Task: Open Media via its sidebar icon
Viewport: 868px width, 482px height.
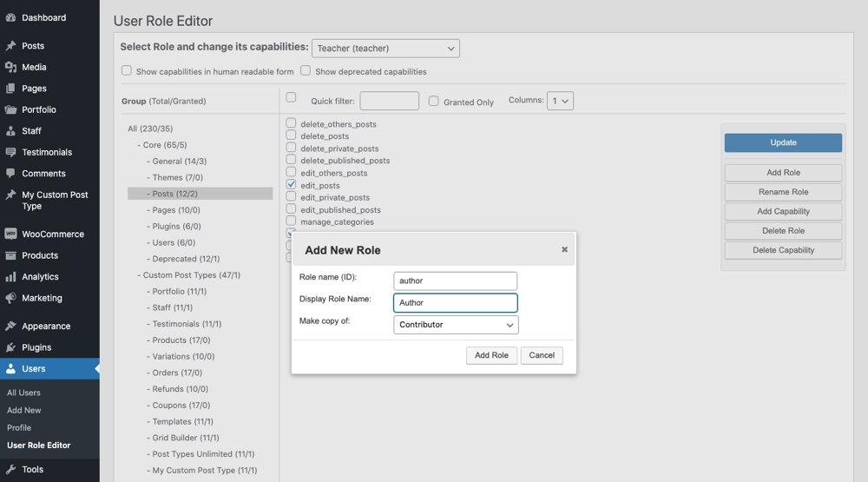Action: click(10, 67)
